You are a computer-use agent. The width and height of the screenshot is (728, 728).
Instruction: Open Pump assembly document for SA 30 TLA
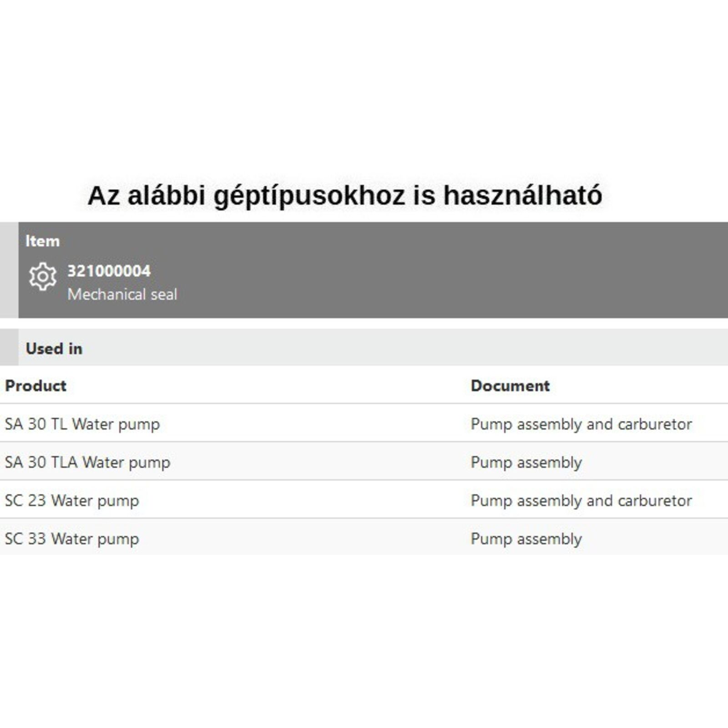pyautogui.click(x=526, y=462)
